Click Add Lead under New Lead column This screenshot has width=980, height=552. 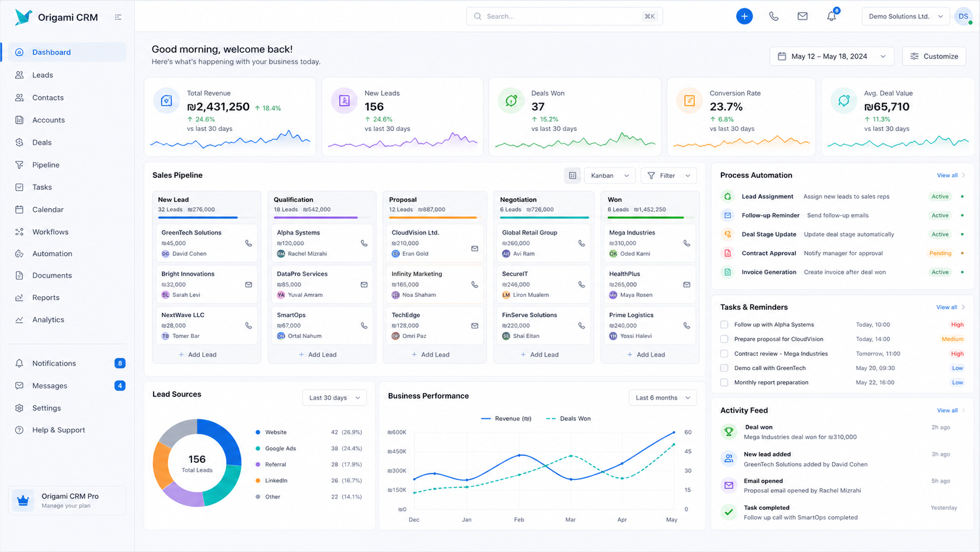[x=198, y=355]
